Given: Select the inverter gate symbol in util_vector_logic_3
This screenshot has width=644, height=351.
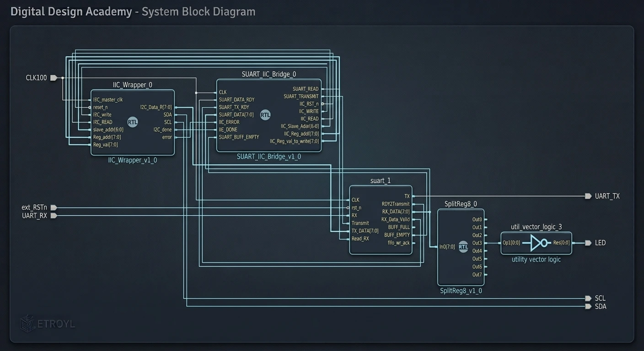Looking at the screenshot, I should [538, 243].
